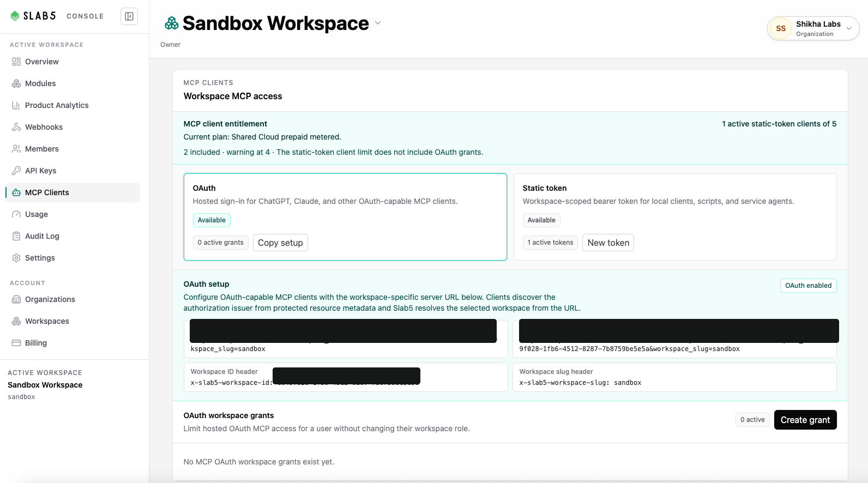The height and width of the screenshot is (483, 868).
Task: Click the Available badge in OAuth card
Action: 212,220
